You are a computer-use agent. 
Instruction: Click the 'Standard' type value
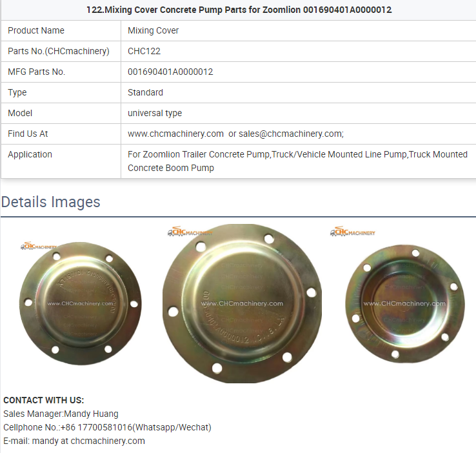pos(145,92)
